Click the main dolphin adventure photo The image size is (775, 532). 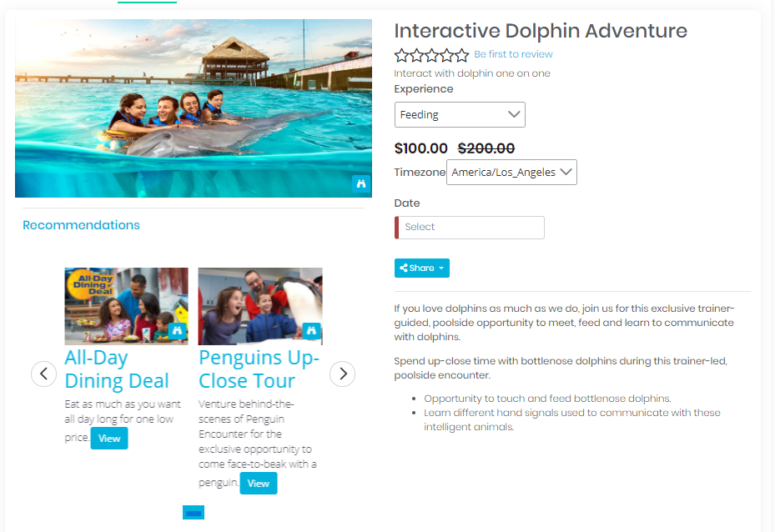pos(194,108)
